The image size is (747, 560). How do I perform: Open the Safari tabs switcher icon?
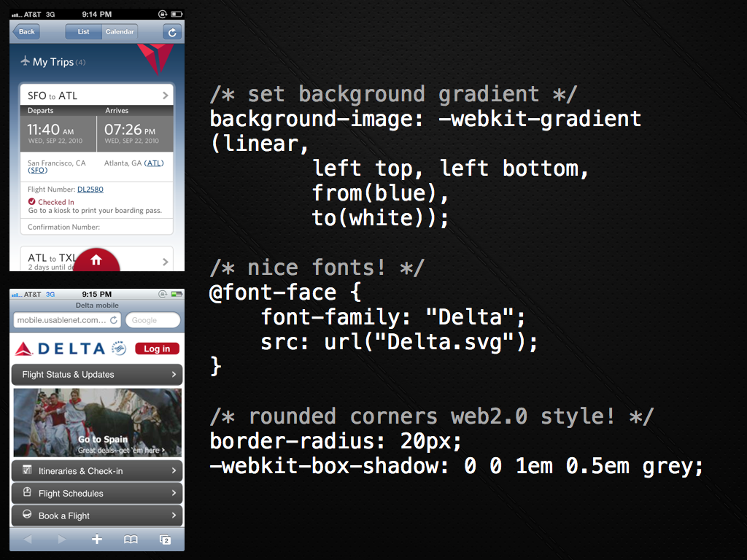[166, 540]
